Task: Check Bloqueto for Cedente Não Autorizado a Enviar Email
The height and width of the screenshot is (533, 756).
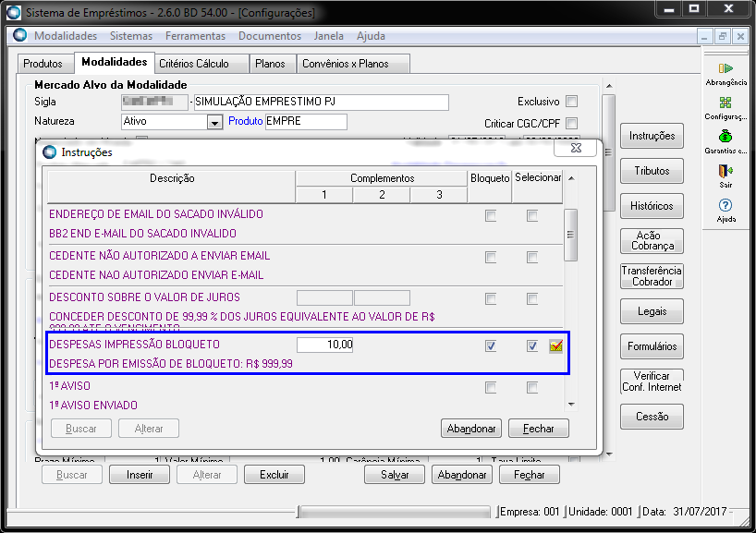Action: 491,257
